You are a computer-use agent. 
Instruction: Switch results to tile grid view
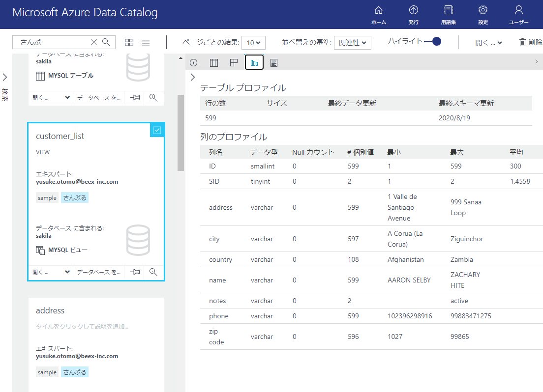(129, 42)
